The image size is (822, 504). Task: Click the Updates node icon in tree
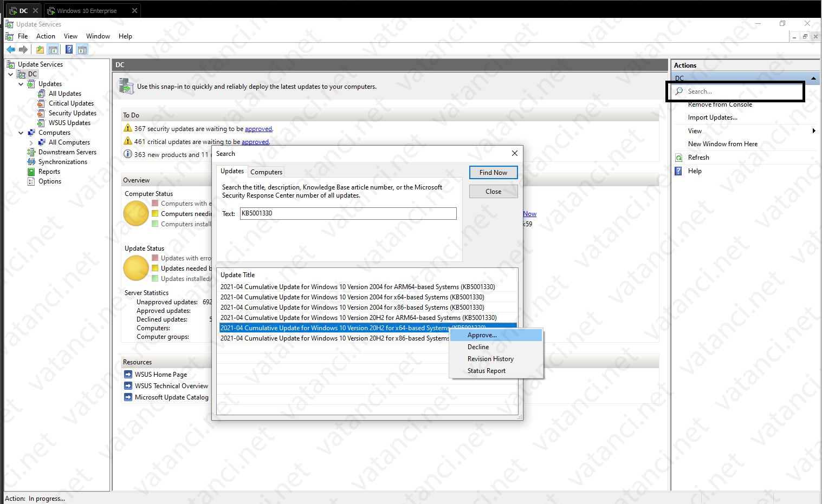[31, 84]
